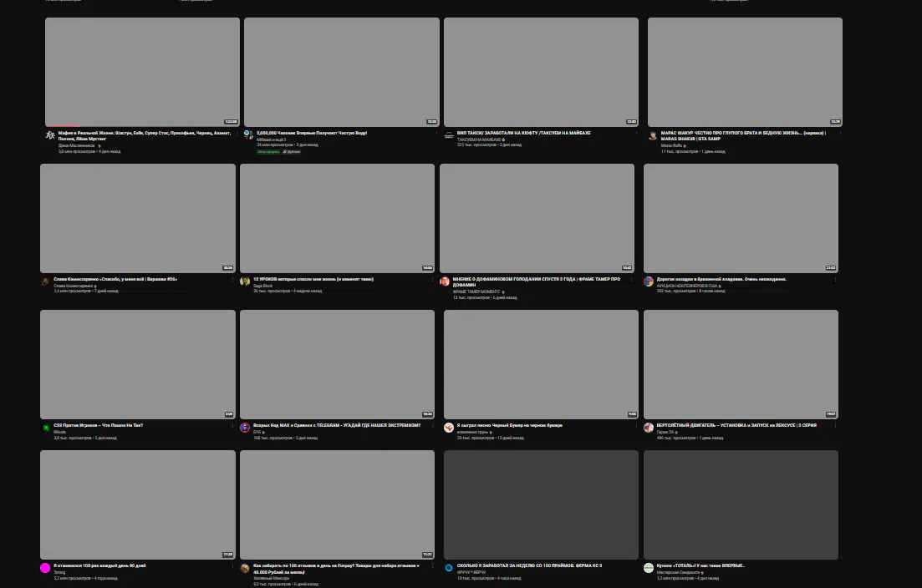Click the Гараж 54 channel name
Screen dimensions: 922x588
tap(665, 433)
